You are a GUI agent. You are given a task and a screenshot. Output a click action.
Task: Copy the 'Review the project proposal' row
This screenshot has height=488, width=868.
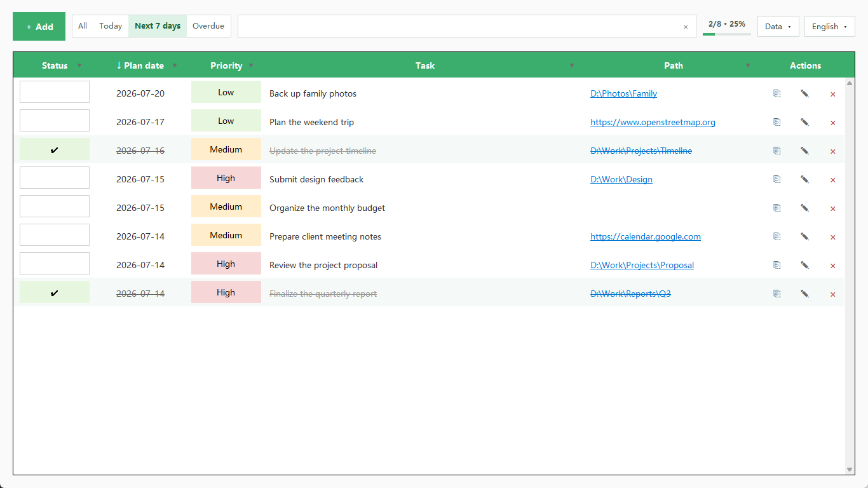(x=776, y=265)
